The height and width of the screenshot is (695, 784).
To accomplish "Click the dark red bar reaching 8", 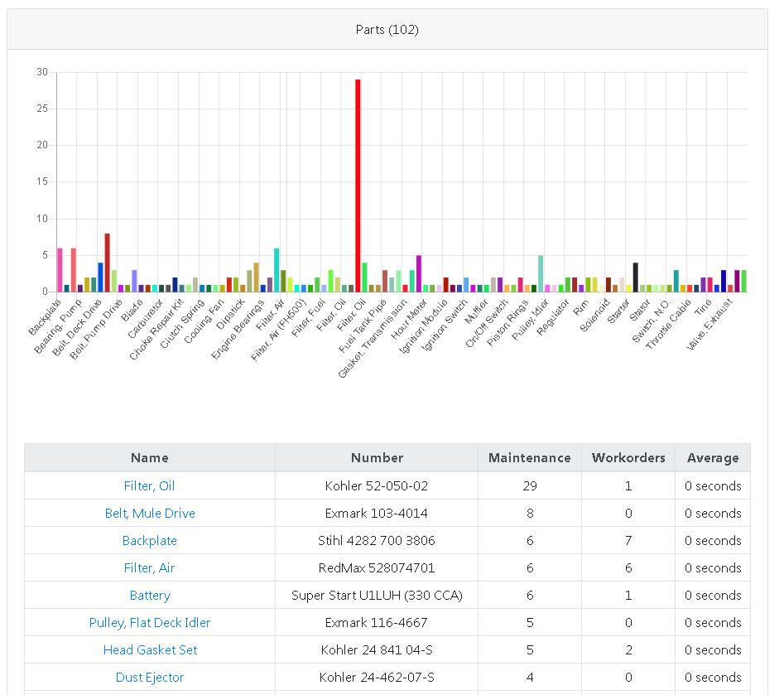I will (107, 263).
